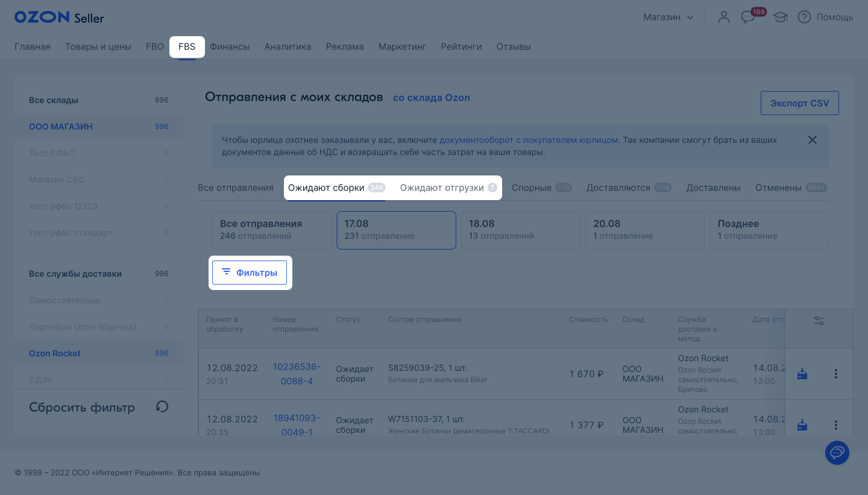Click the Состав отправления column header

[424, 320]
